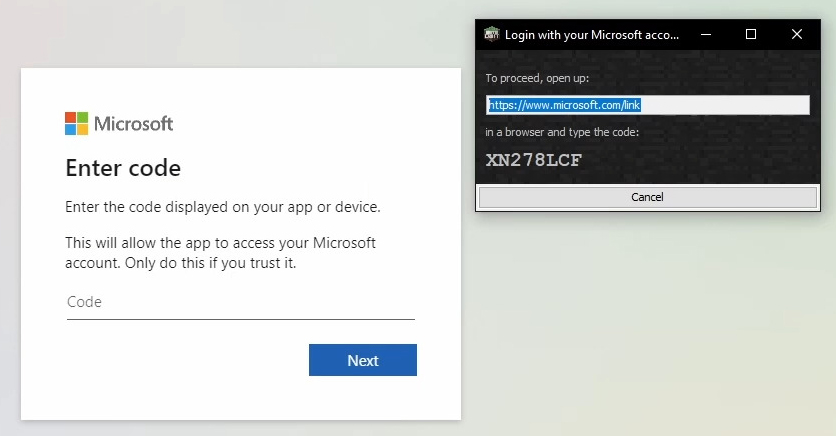Click the XN278LCF device code text
836x436 pixels.
pyautogui.click(x=534, y=160)
